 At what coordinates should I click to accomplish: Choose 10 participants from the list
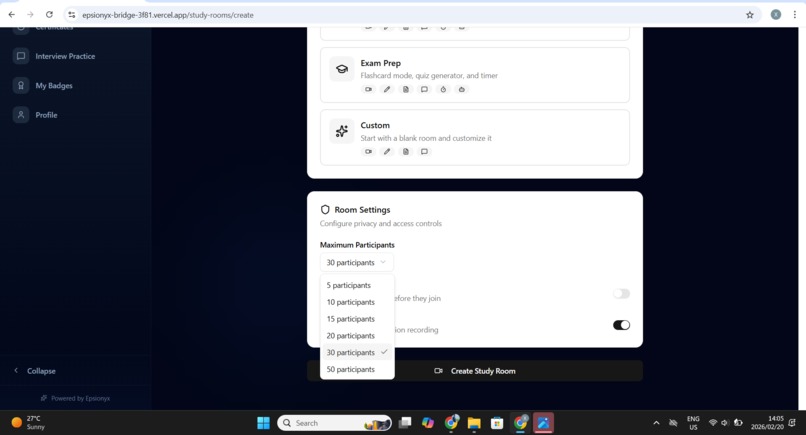357,302
